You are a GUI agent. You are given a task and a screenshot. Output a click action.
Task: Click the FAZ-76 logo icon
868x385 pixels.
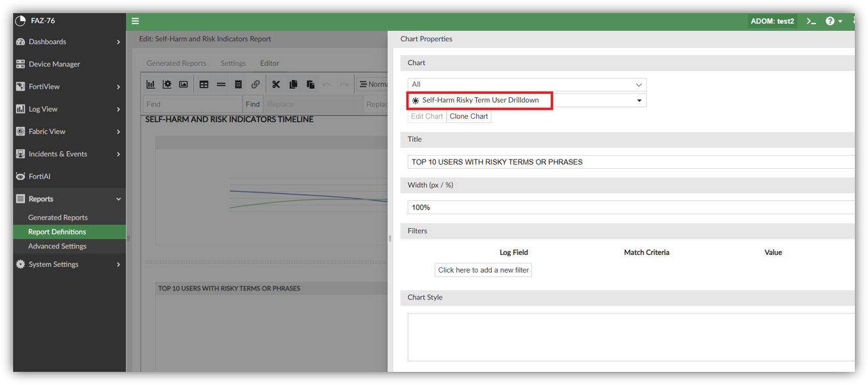[x=20, y=21]
